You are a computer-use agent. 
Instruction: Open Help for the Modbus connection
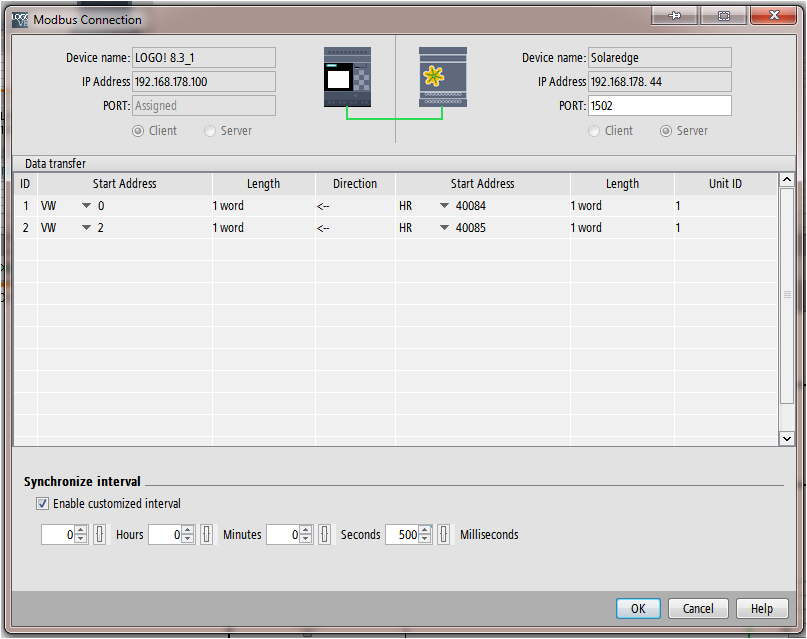click(x=762, y=609)
